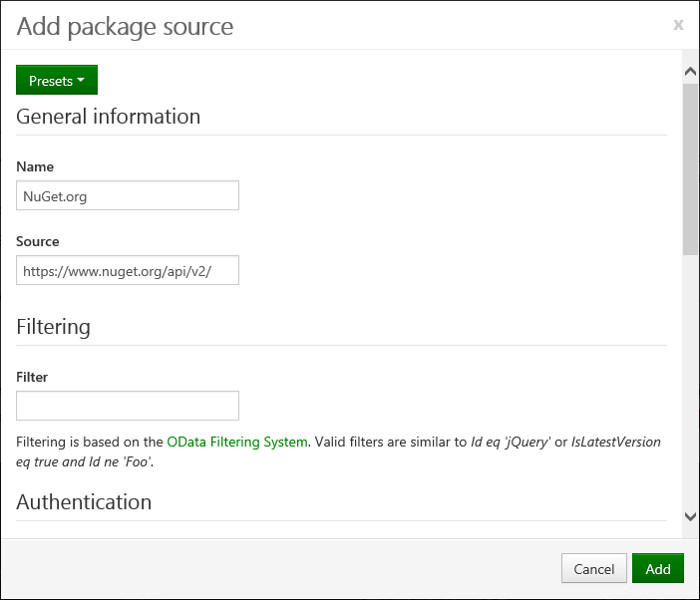
Task: Close the Add package source dialog
Action: point(679,25)
